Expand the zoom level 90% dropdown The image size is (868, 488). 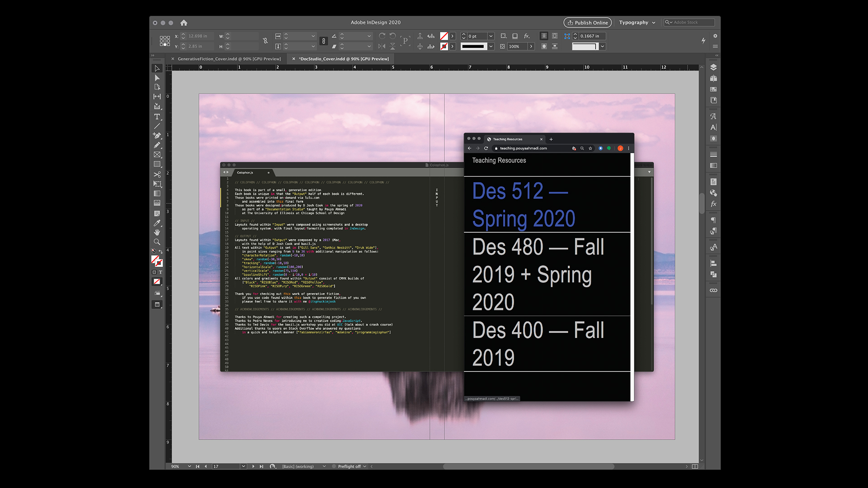[x=189, y=466]
